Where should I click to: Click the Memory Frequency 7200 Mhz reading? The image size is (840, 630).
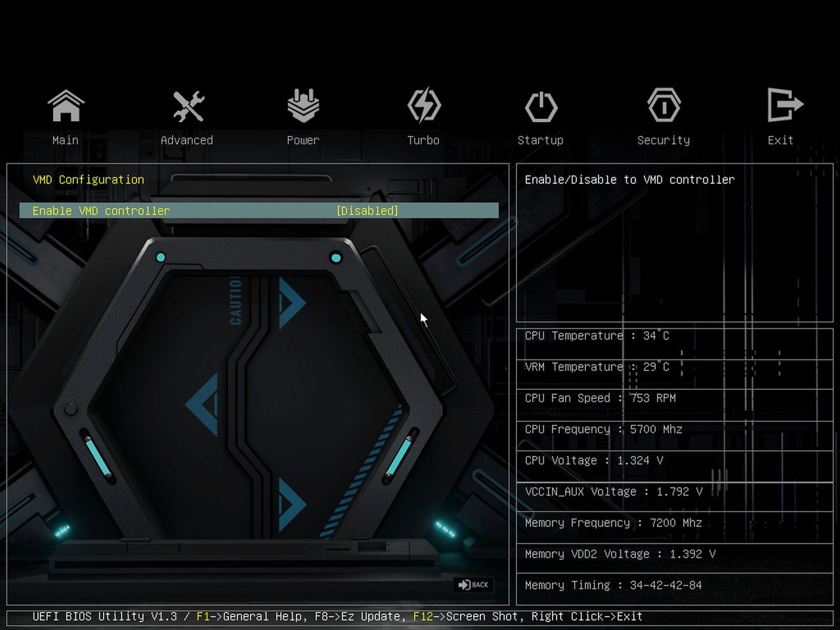click(x=614, y=523)
